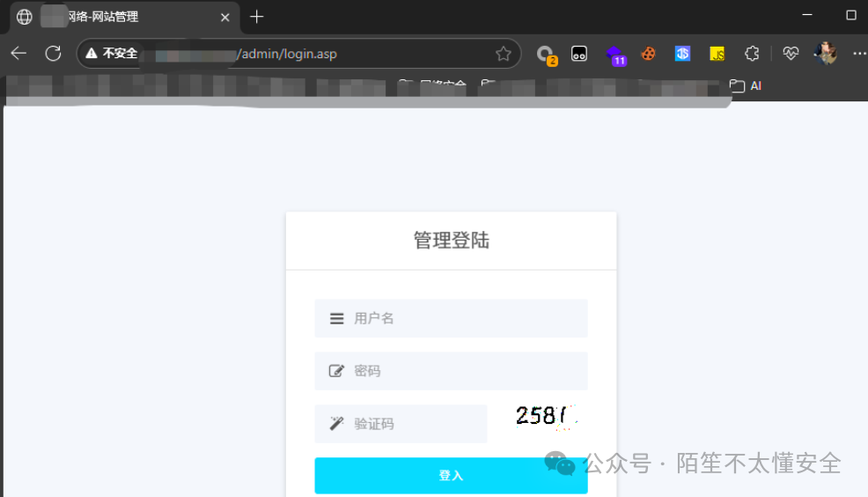This screenshot has width=868, height=497.
Task: Minimize the browser window
Action: point(807,15)
